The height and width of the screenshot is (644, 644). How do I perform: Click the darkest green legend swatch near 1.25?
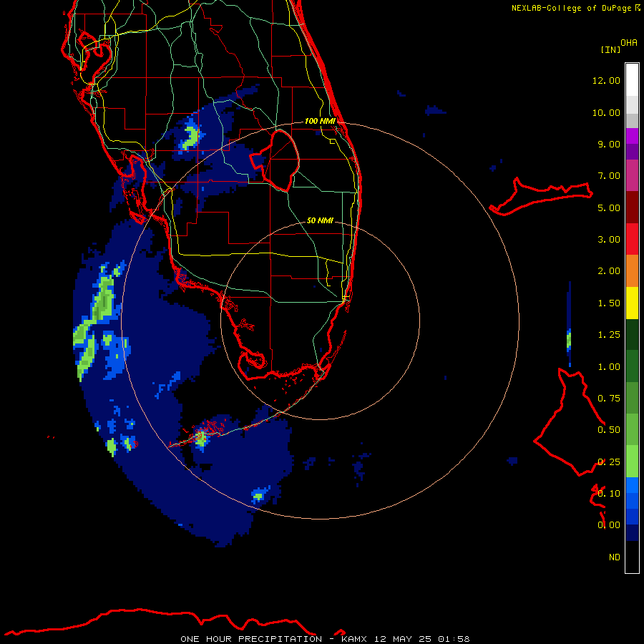click(632, 334)
